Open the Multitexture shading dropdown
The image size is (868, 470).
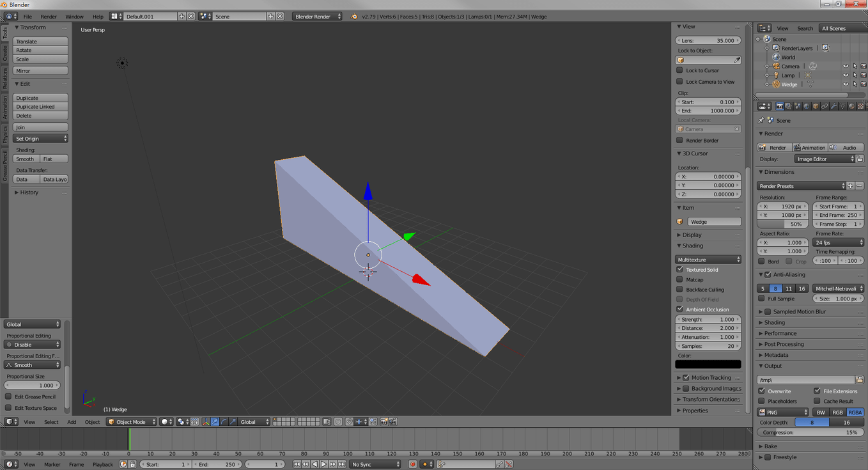pos(708,260)
